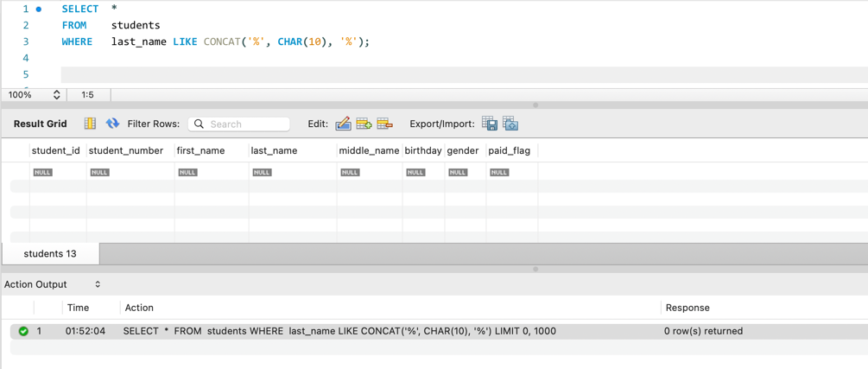Sort by the last_name column header
The width and height of the screenshot is (868, 369).
click(274, 150)
